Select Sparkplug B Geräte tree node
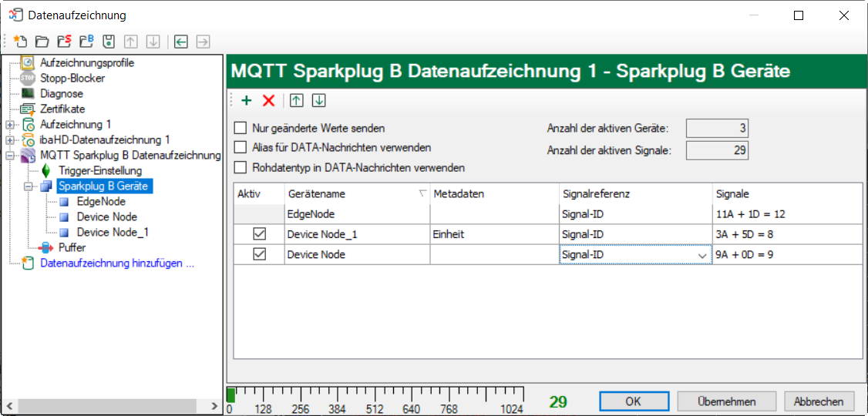Screen dimensions: 868x416 pos(105,186)
